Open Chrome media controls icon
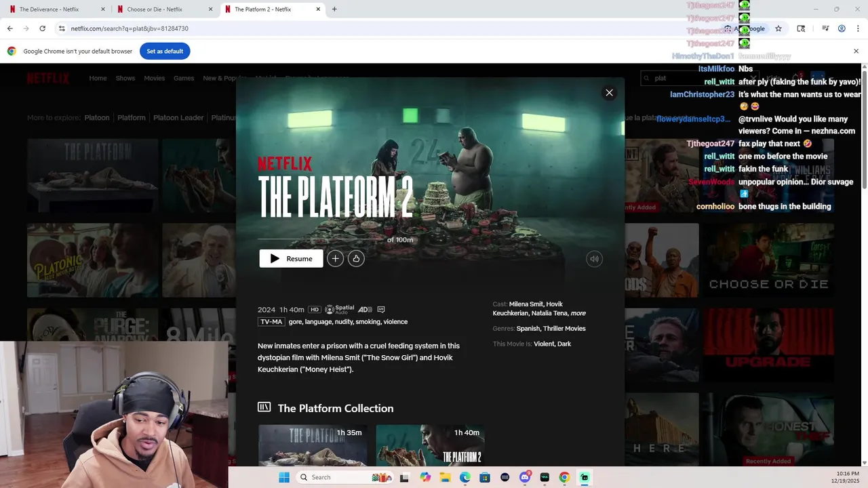868x488 pixels. 825,28
